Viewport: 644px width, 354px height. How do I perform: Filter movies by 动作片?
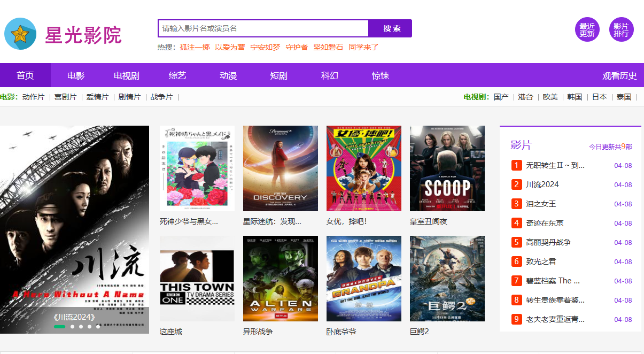[x=34, y=97]
